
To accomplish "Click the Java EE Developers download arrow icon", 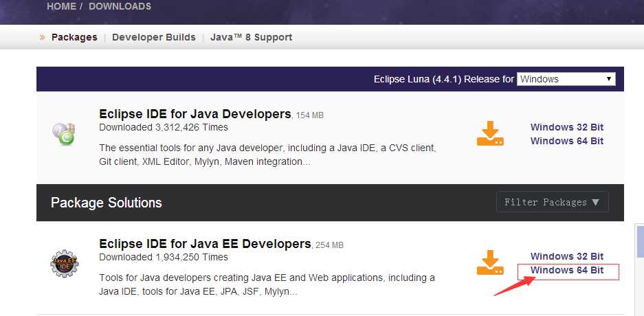I will coord(490,262).
